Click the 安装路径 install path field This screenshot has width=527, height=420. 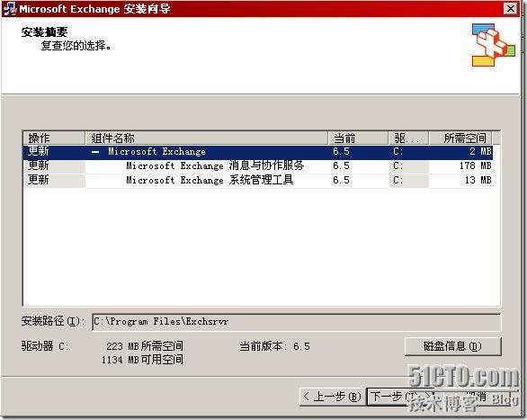pos(296,322)
